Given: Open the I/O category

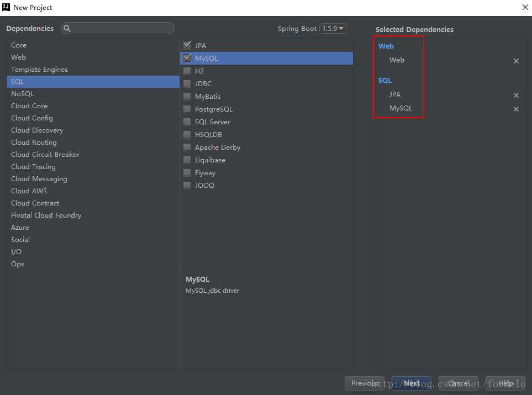Looking at the screenshot, I should [93, 252].
